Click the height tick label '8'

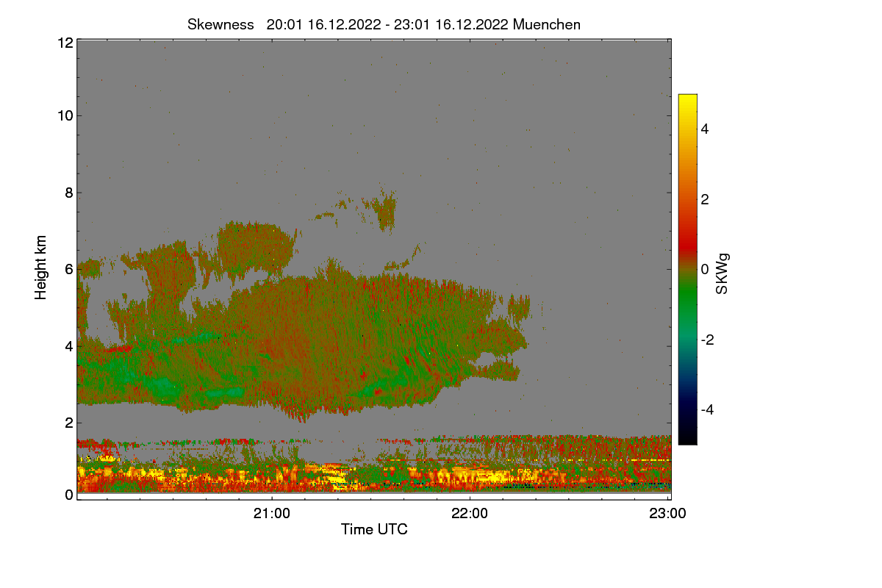point(68,193)
